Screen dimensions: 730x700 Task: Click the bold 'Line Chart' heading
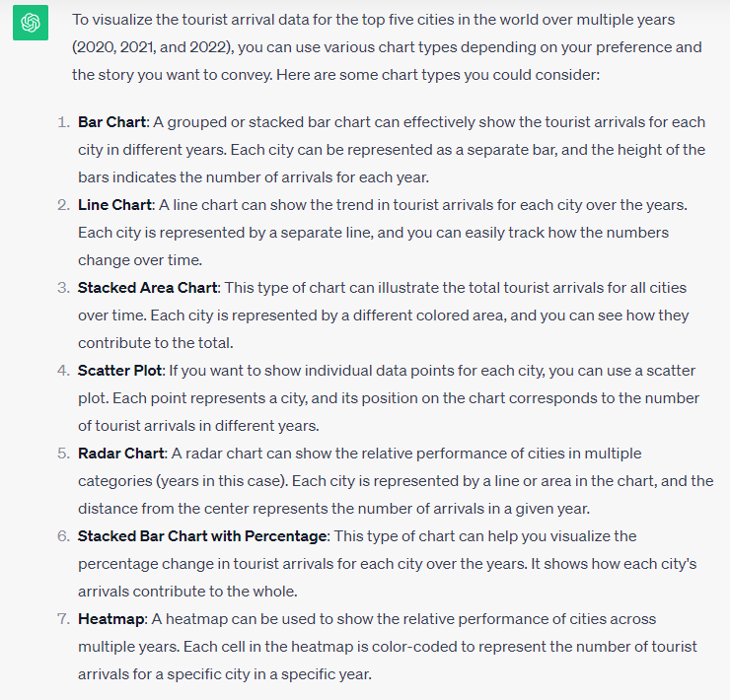[114, 205]
